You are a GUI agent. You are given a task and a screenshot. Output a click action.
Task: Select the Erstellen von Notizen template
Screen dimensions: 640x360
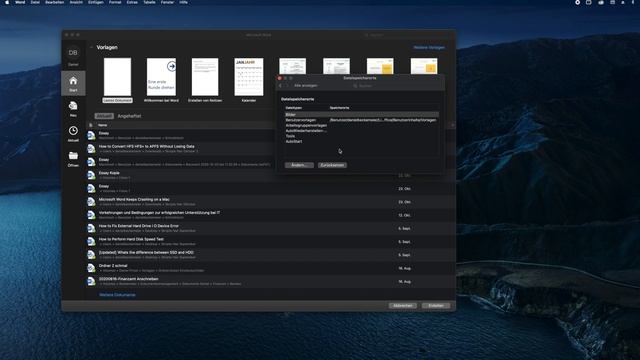[205, 80]
